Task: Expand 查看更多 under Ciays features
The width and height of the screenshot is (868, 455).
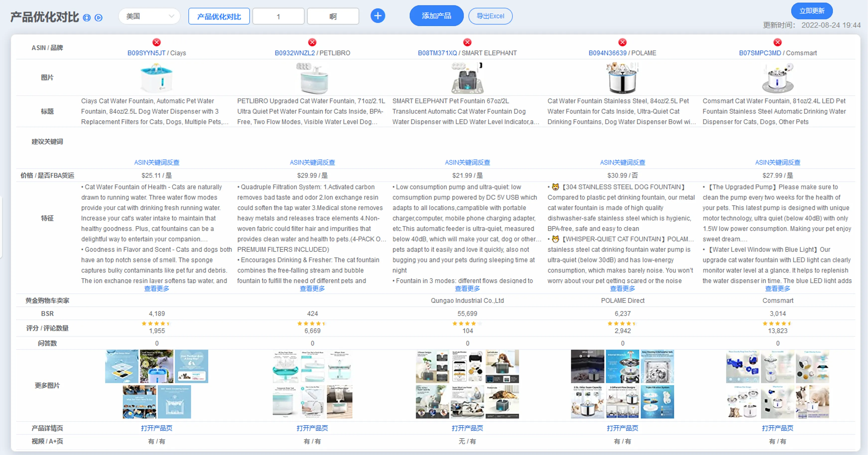Action: (x=157, y=288)
